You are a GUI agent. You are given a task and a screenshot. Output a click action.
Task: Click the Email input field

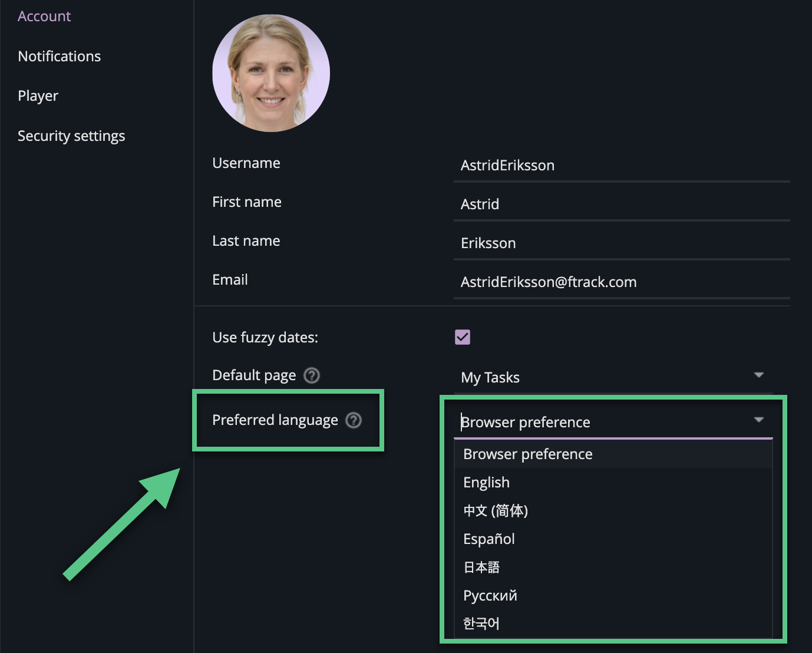point(622,282)
